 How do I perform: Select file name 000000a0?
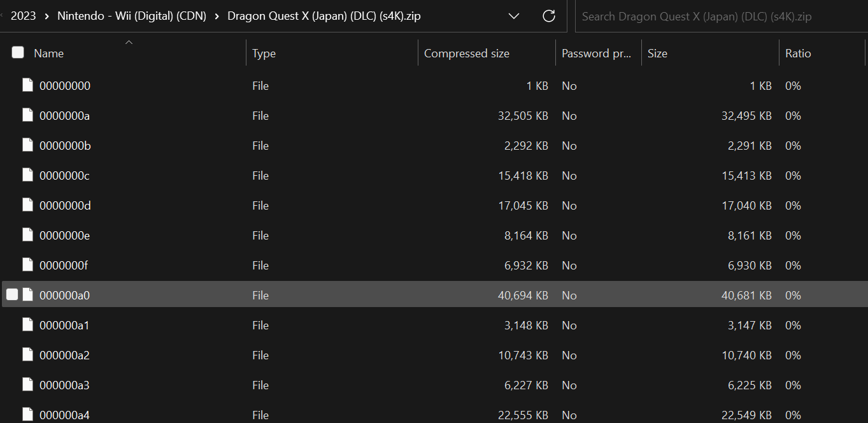(64, 296)
